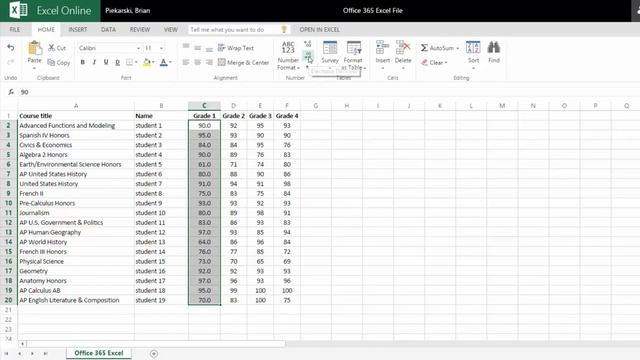This screenshot has height=360, width=640.
Task: Align text right
Action: pyautogui.click(x=209, y=62)
